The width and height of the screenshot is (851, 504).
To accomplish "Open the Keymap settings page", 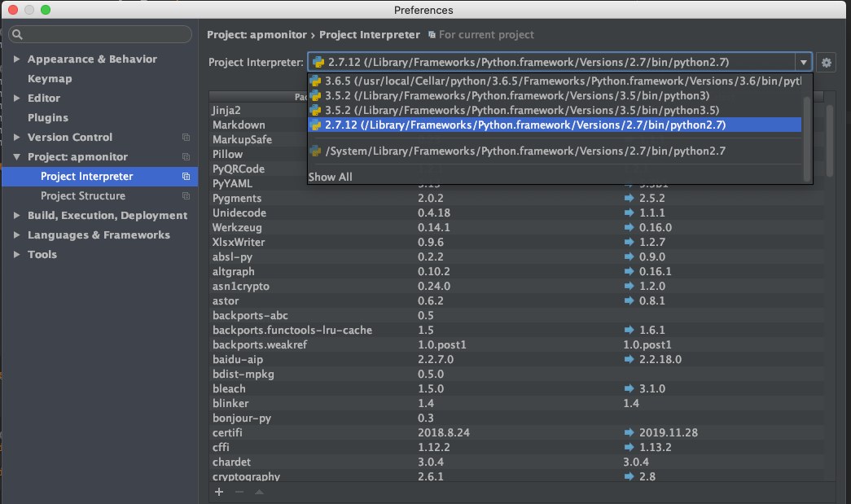I will [50, 79].
